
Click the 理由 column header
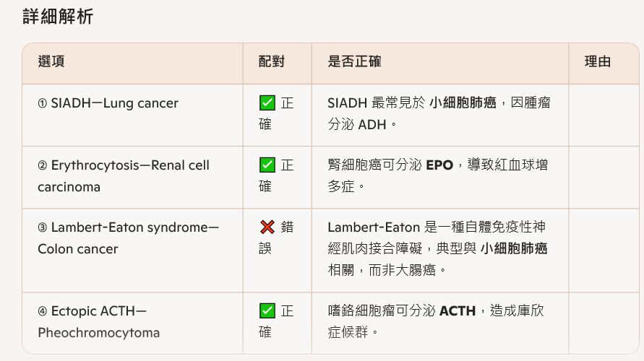(598, 61)
